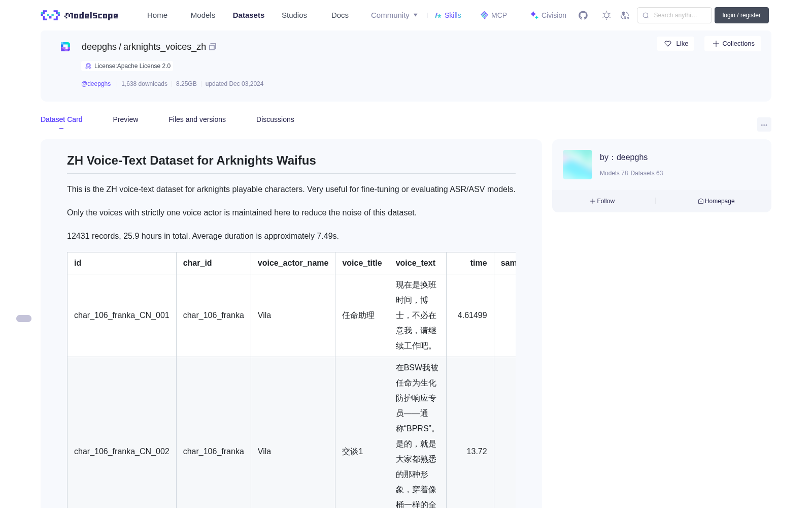The width and height of the screenshot is (812, 508).
Task: Focus the Search anything input field
Action: click(x=674, y=15)
